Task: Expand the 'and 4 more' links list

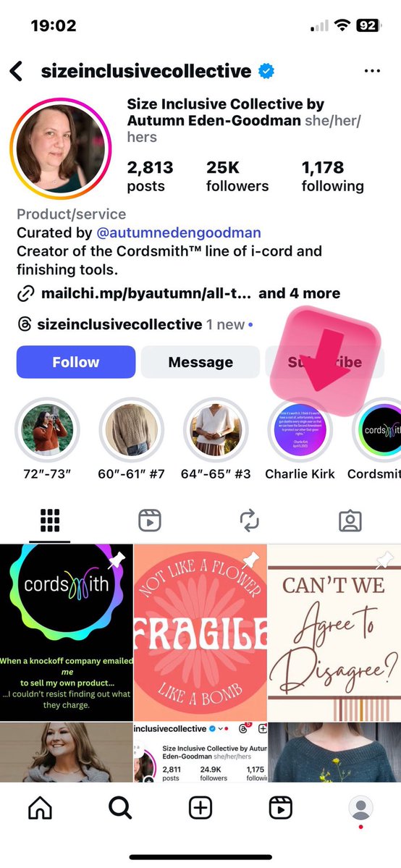Action: [x=299, y=293]
